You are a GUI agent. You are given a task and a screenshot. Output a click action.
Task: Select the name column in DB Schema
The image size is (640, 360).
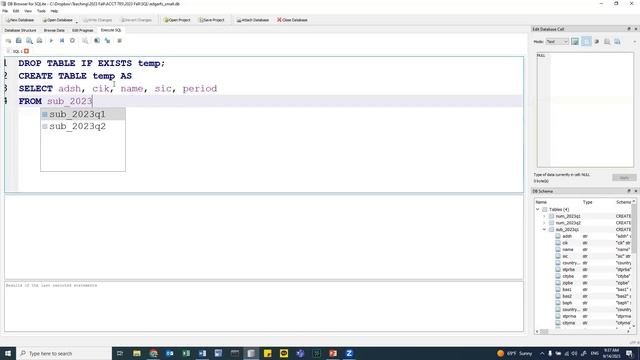coord(568,249)
